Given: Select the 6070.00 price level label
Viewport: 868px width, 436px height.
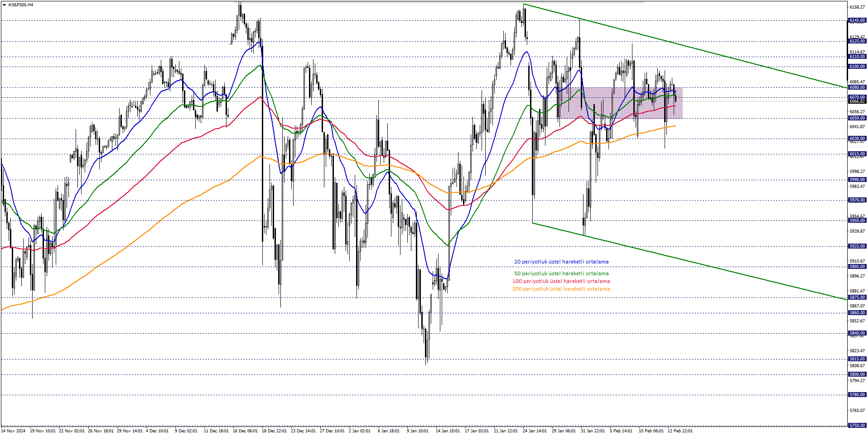Looking at the screenshot, I should tap(857, 97).
